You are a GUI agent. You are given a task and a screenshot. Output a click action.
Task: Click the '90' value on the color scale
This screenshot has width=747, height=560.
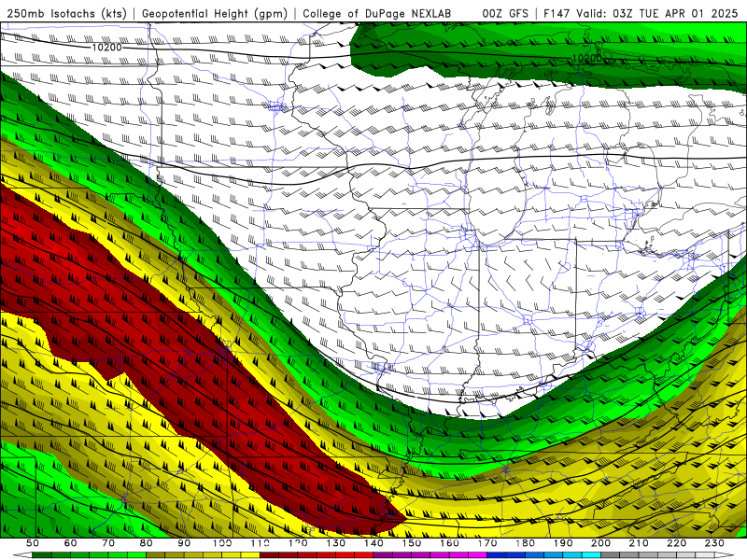click(x=184, y=543)
